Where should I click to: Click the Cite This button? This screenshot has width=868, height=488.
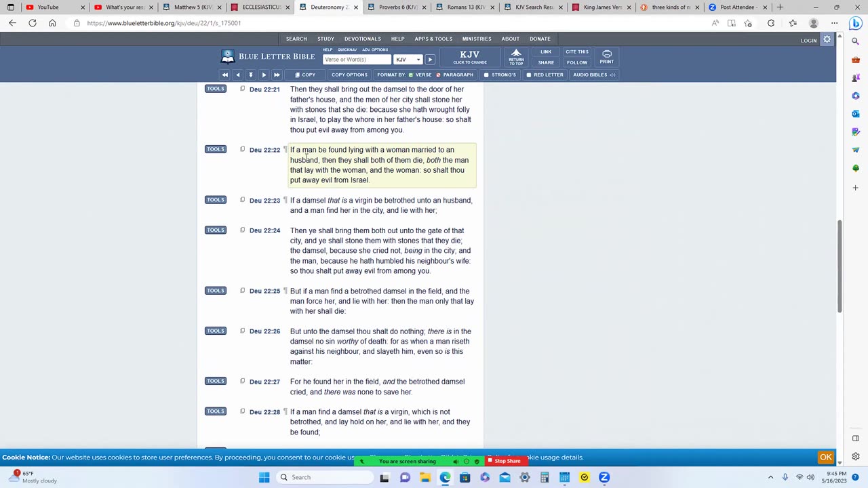point(577,52)
